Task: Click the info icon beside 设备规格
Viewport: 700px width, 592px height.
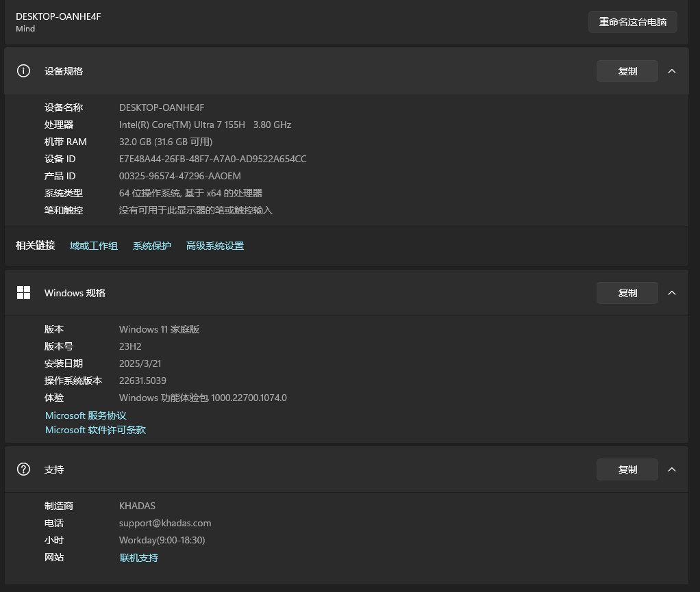Action: coord(23,71)
